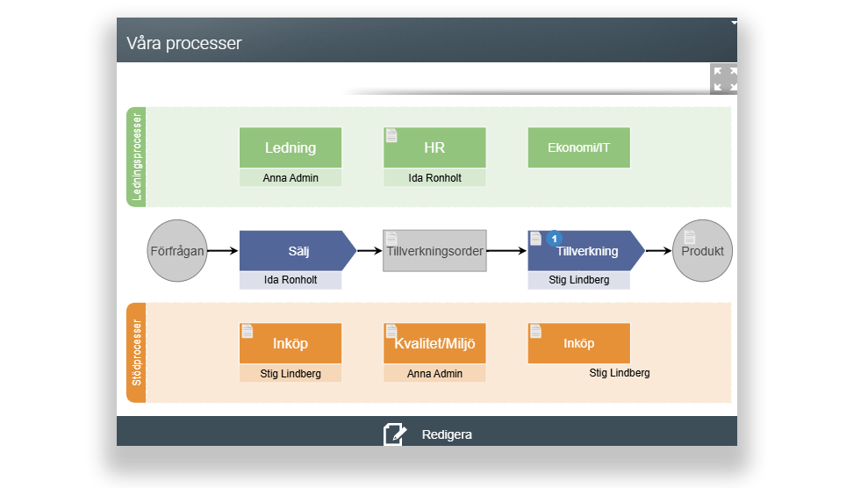Open the HR process box
Viewport: 868px width, 488px height.
pos(434,147)
